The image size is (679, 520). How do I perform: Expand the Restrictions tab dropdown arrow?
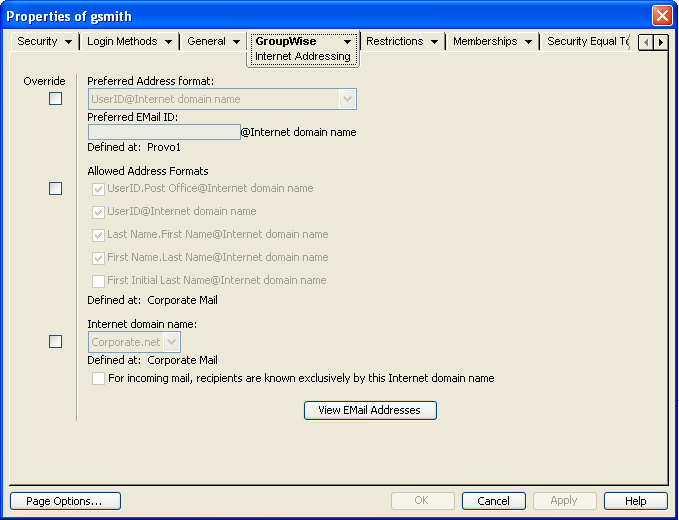pyautogui.click(x=434, y=42)
